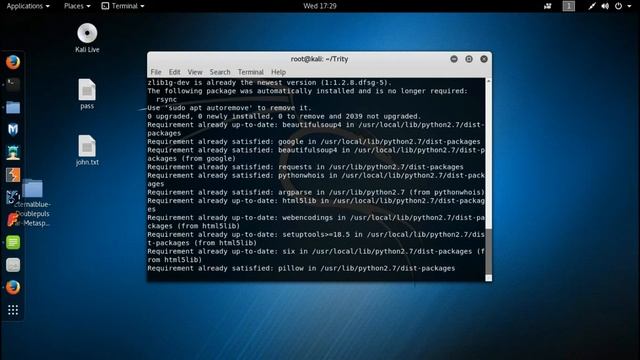640x360 pixels.
Task: Click the pillow requirement line
Action: (301, 268)
